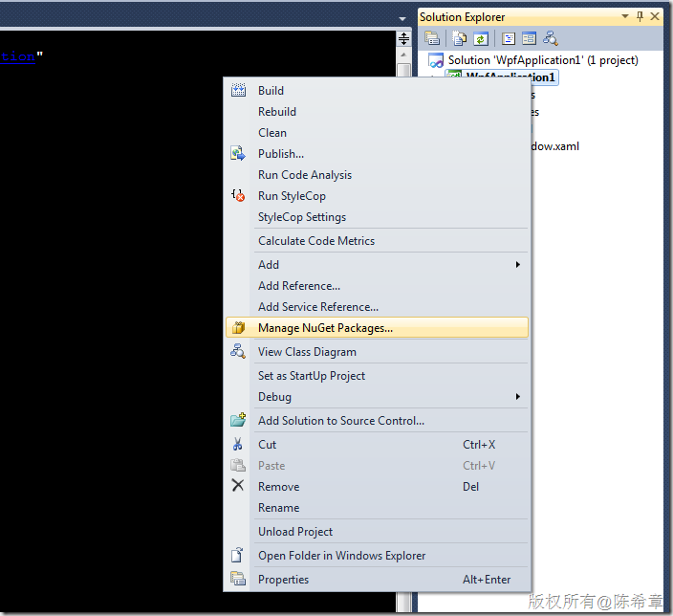This screenshot has height=616, width=673.
Task: Click the Show All Files toolbar icon
Action: (459, 38)
